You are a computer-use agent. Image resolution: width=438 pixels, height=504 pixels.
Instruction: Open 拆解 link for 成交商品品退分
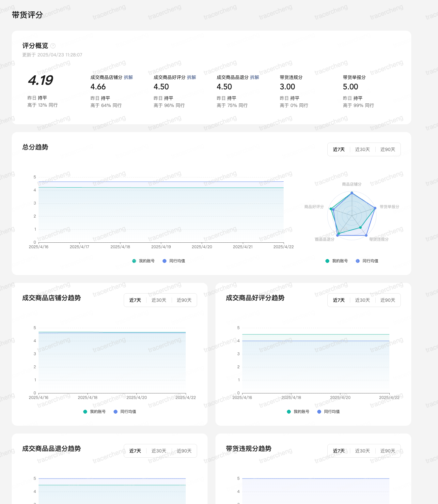coord(255,77)
